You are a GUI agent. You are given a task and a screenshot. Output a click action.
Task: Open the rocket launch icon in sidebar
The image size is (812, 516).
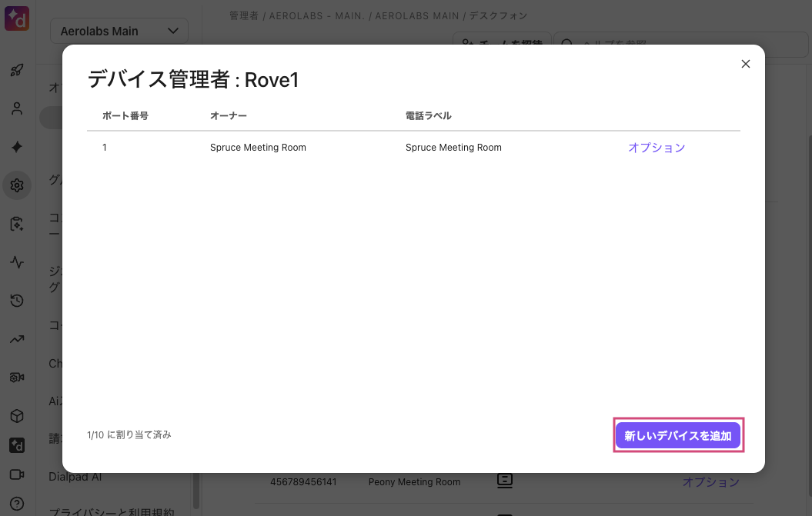click(17, 70)
